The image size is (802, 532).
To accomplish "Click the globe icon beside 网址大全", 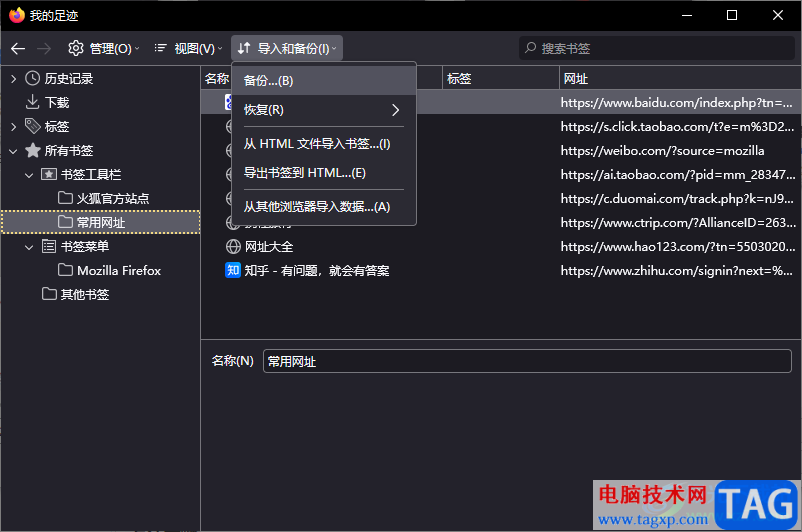I will click(x=233, y=247).
